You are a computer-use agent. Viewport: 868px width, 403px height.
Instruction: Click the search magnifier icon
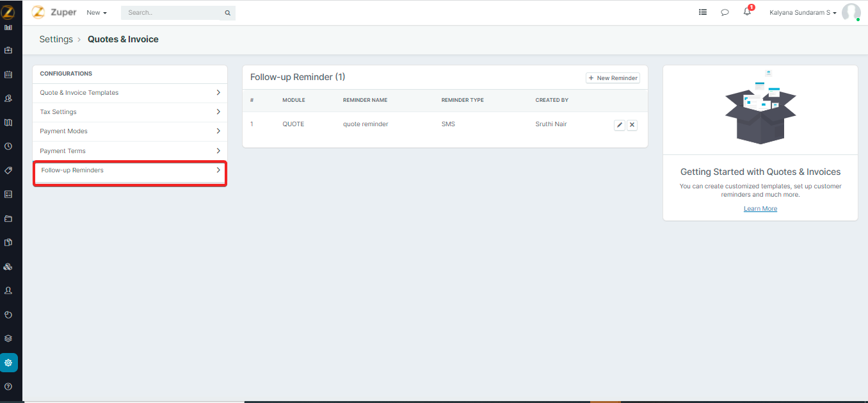(227, 13)
